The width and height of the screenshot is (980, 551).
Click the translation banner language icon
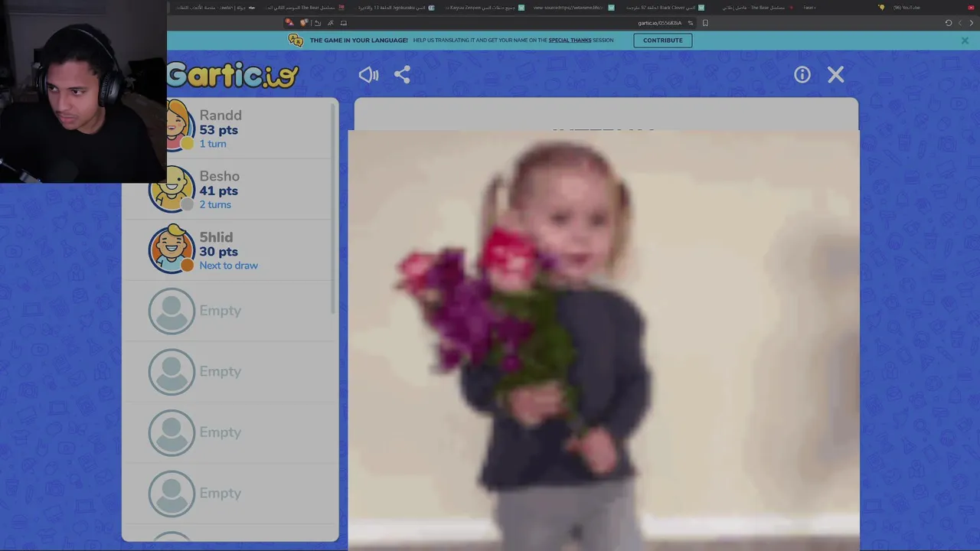[296, 41]
